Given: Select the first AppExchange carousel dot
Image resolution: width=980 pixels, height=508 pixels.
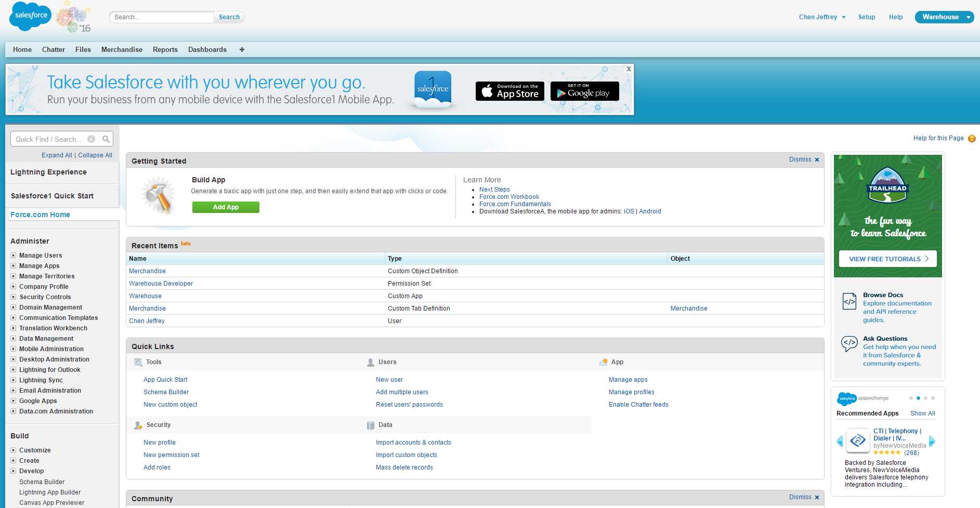Looking at the screenshot, I should pyautogui.click(x=911, y=398).
